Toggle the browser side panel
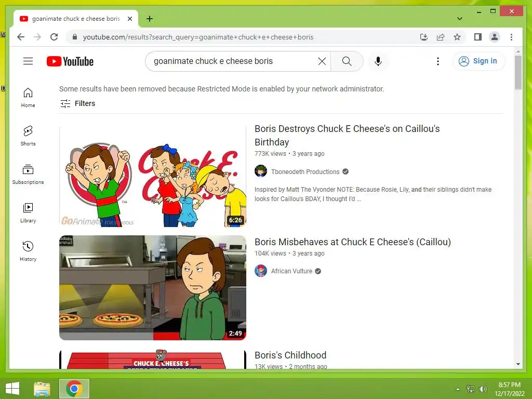532x399 pixels. tap(478, 37)
